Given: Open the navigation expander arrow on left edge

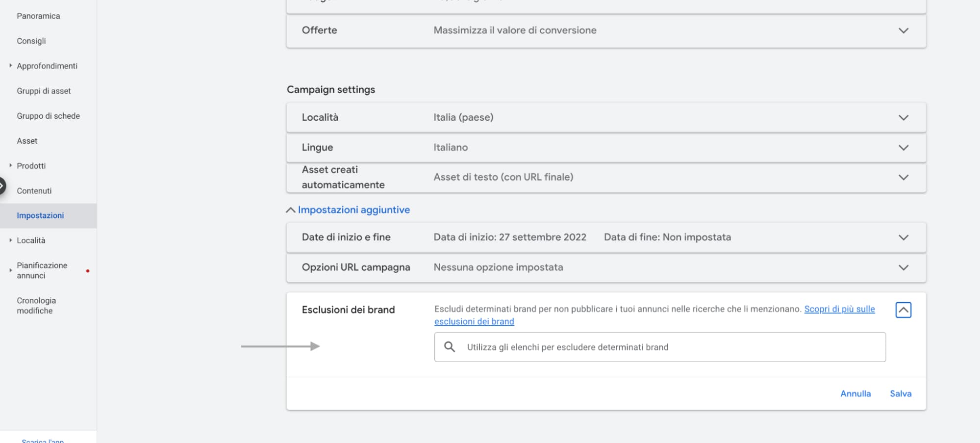Looking at the screenshot, I should [x=3, y=185].
